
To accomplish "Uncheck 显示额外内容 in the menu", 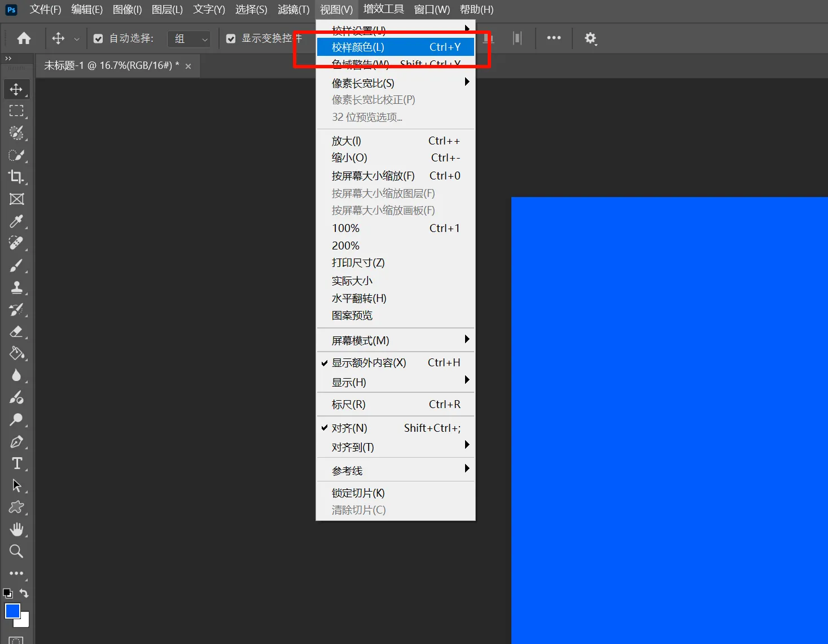I will pyautogui.click(x=369, y=363).
